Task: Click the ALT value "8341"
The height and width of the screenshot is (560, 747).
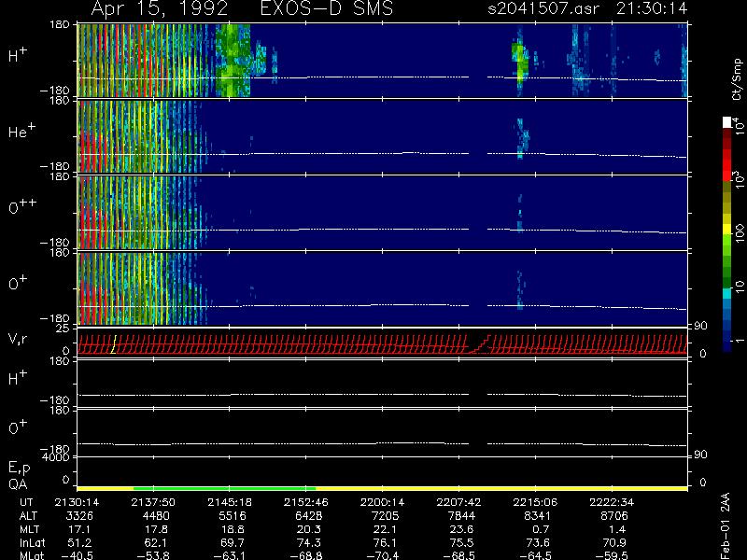Action: click(x=538, y=516)
